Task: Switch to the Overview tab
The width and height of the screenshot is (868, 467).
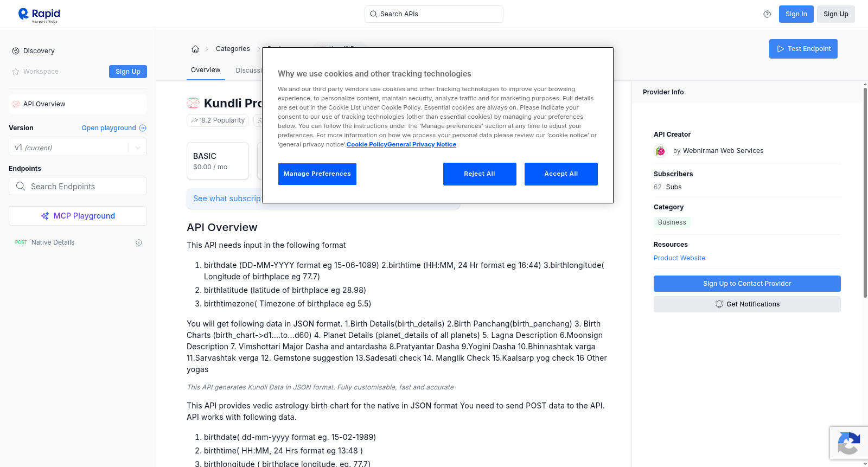Action: coord(206,70)
